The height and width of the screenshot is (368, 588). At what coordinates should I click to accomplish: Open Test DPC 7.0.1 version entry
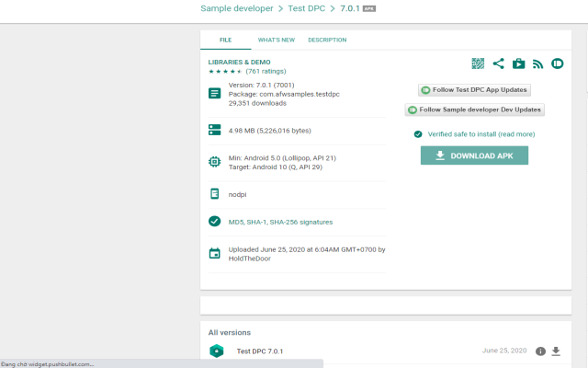click(260, 351)
